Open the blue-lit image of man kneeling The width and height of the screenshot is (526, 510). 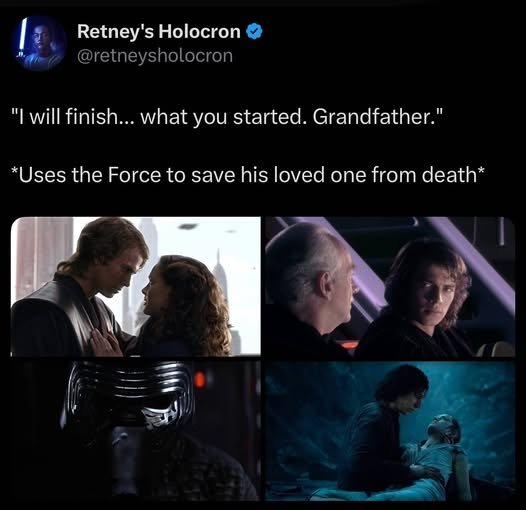(x=390, y=431)
